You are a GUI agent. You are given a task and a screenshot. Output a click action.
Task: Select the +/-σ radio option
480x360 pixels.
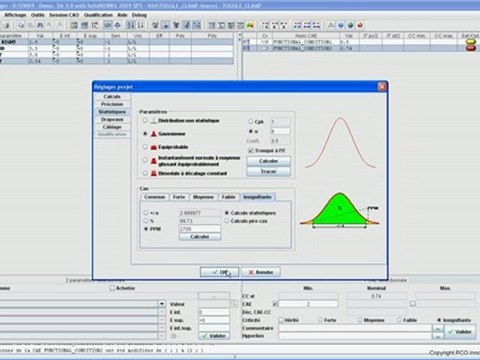pyautogui.click(x=146, y=213)
